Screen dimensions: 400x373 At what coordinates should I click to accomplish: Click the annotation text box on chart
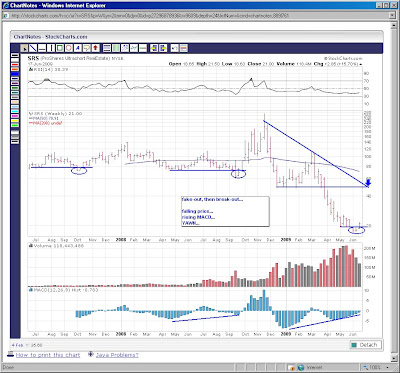(225, 211)
